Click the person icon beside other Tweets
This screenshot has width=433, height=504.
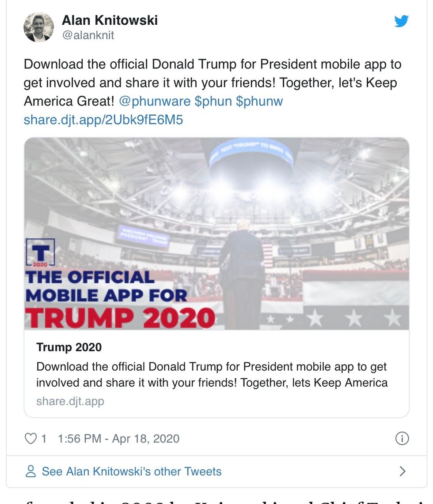(31, 471)
